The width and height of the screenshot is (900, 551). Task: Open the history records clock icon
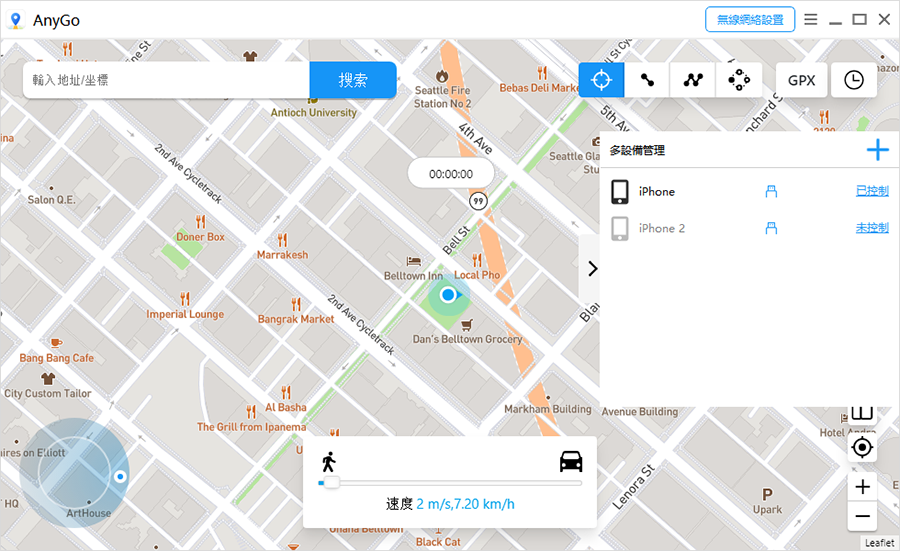(x=853, y=80)
